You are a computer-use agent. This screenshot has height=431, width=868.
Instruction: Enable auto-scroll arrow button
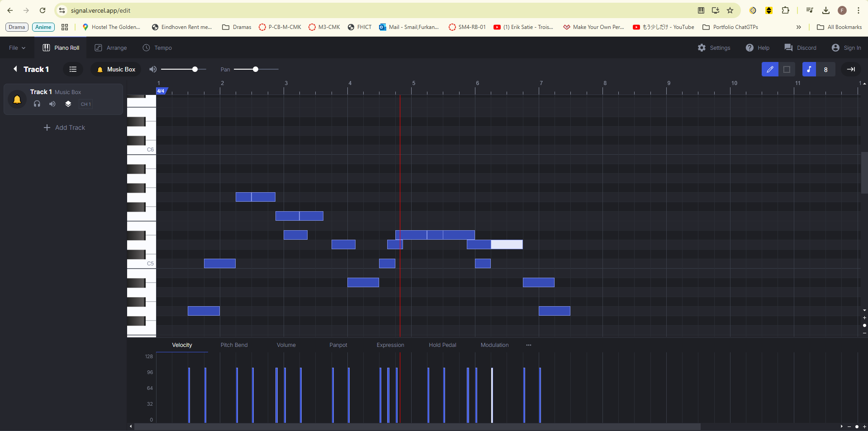[x=851, y=69]
